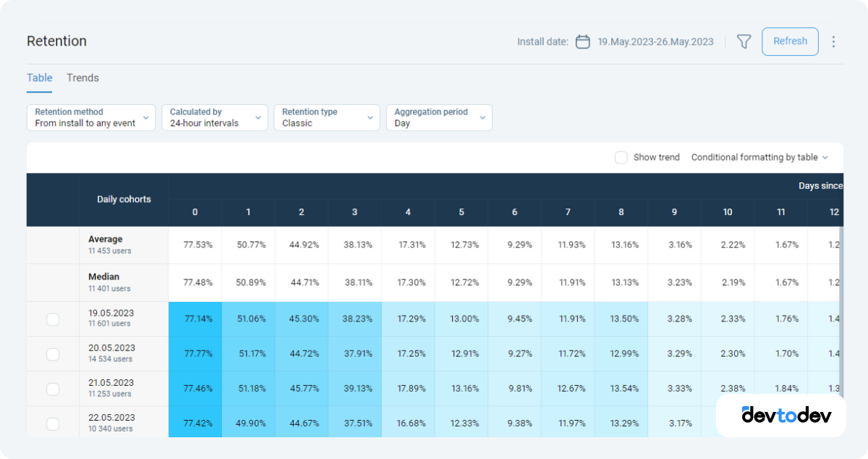The image size is (868, 459).
Task: Select the 21.05.2023 cohort checkbox
Action: [x=53, y=389]
